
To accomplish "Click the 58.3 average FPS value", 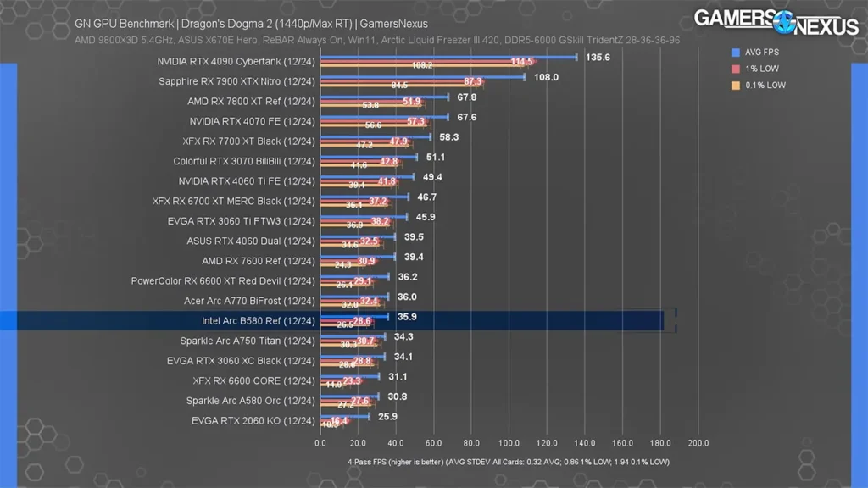I will [x=449, y=137].
